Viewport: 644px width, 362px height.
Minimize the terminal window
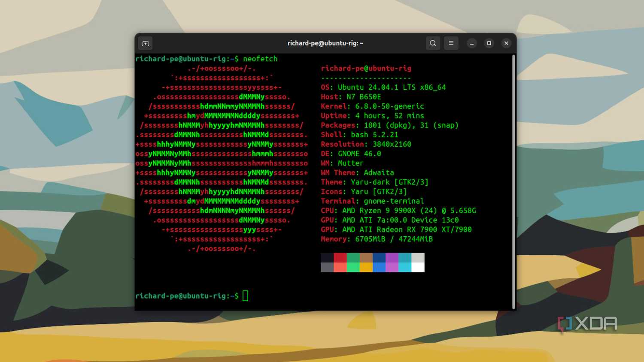[472, 43]
